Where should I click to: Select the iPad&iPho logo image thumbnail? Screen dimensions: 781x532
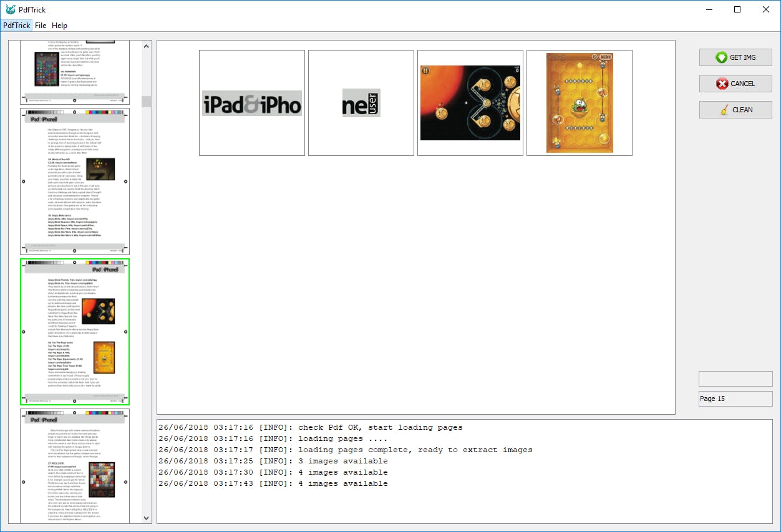click(252, 103)
